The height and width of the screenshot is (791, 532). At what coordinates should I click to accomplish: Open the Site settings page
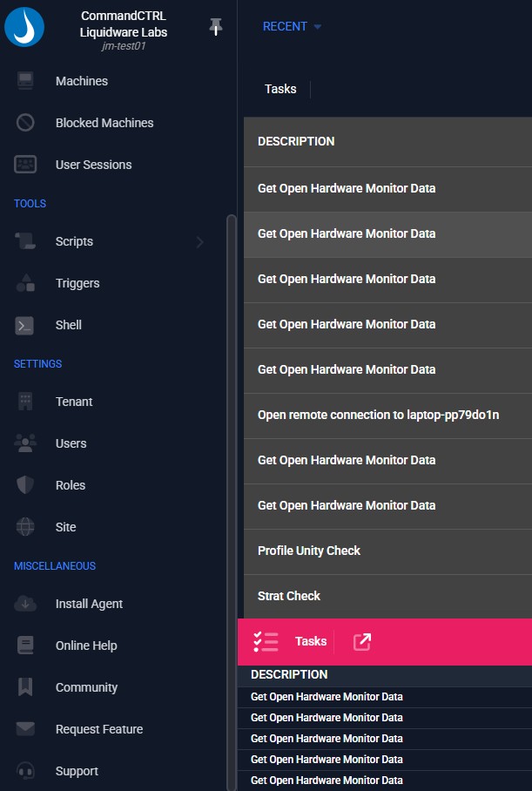pyautogui.click(x=65, y=527)
